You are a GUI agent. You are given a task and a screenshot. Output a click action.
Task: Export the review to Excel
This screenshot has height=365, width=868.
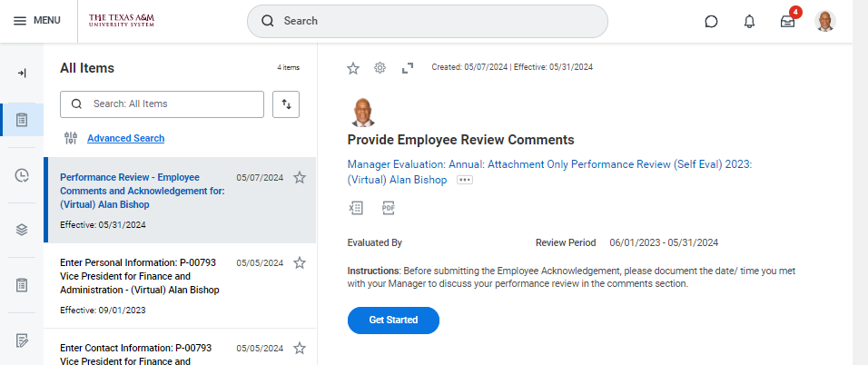(356, 207)
